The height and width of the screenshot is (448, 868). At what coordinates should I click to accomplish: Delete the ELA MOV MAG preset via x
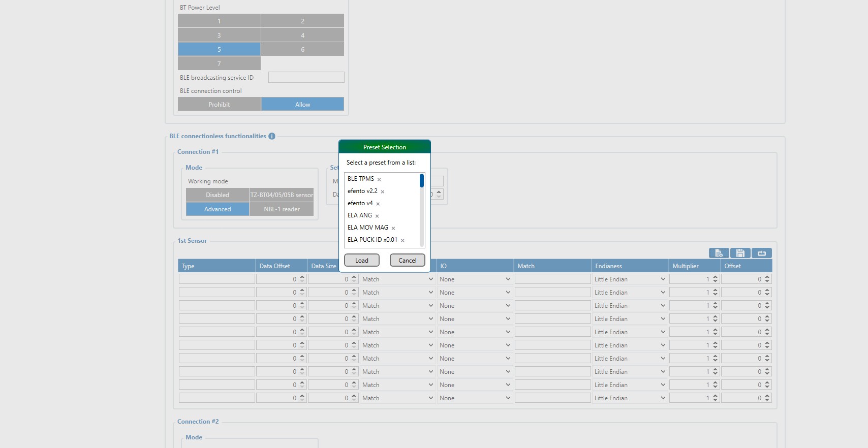(x=393, y=228)
